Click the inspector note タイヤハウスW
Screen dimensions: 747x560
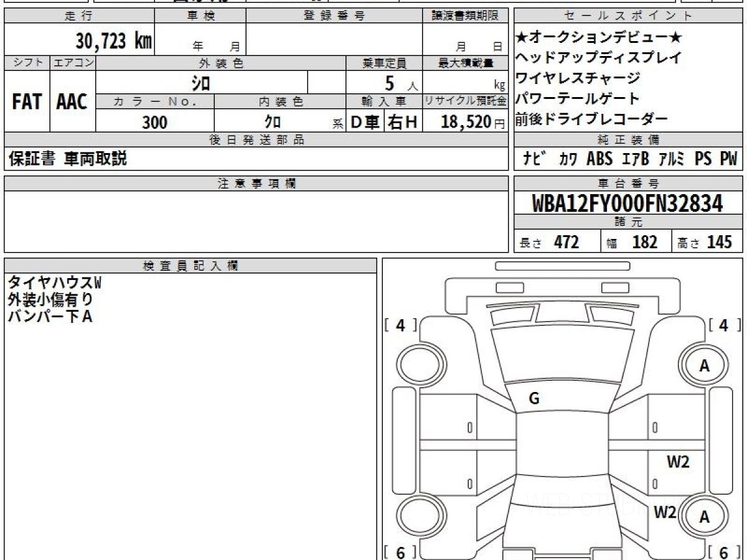click(x=54, y=284)
